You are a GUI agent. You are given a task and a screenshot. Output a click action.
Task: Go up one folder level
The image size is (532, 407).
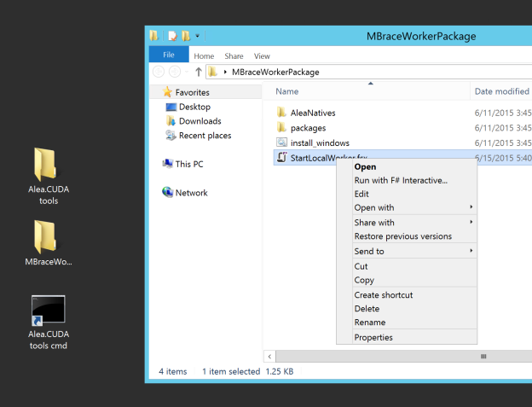coord(199,72)
